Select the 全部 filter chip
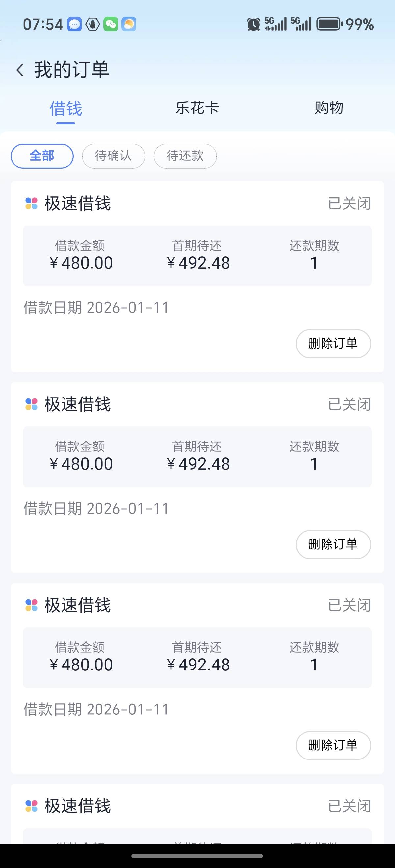This screenshot has width=395, height=868. [x=42, y=156]
